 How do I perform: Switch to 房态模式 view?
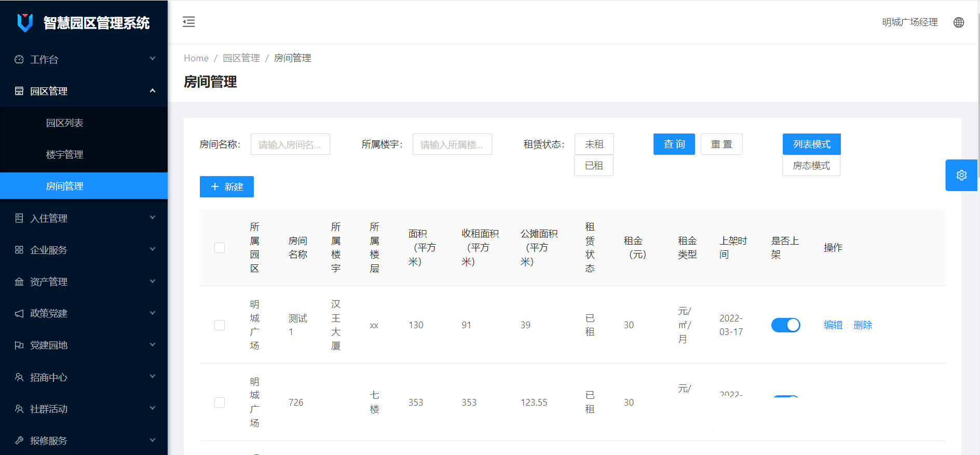click(811, 166)
